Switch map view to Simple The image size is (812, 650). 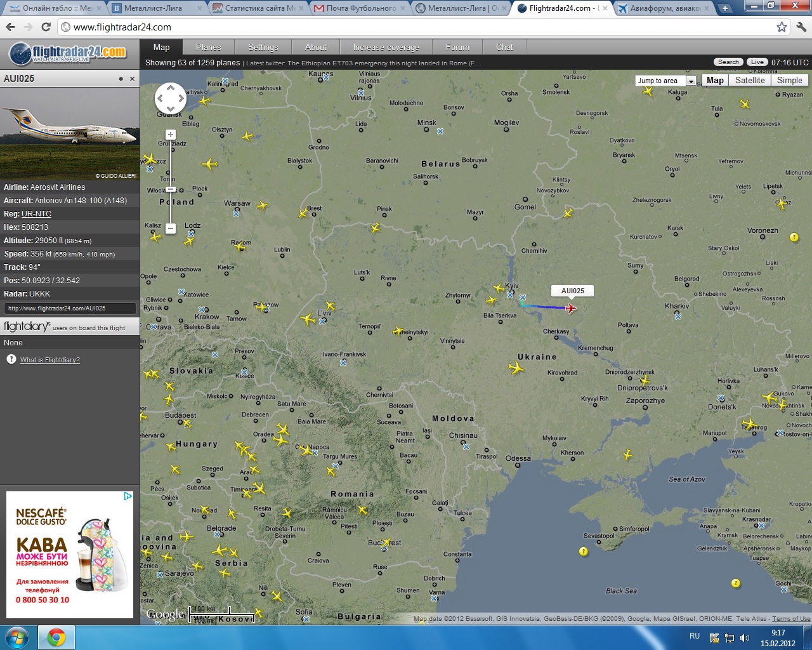pyautogui.click(x=790, y=81)
